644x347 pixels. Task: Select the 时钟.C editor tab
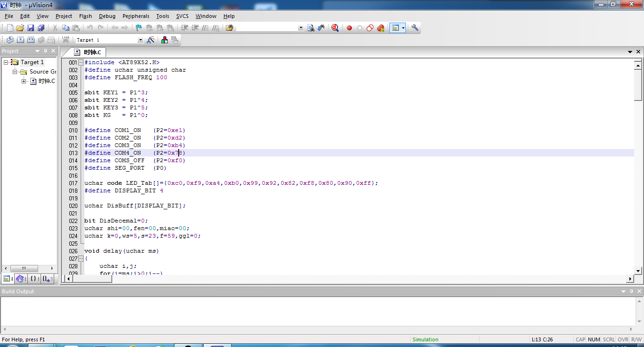pyautogui.click(x=88, y=52)
